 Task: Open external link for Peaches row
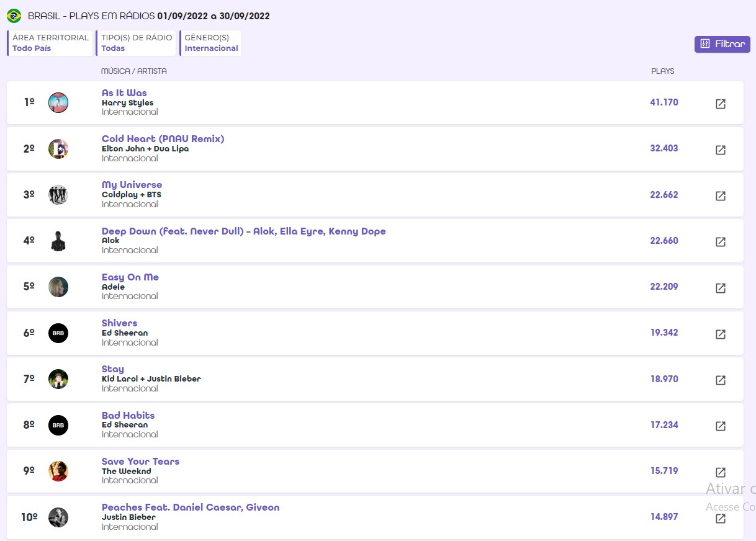[721, 519]
